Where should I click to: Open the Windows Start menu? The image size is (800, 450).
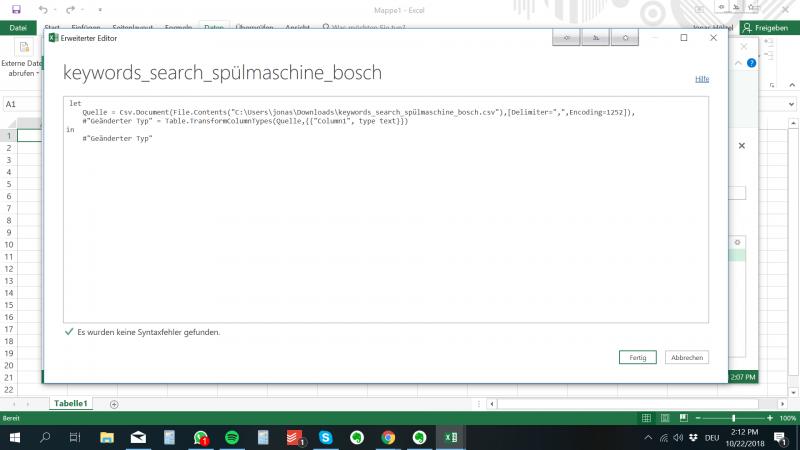tap(14, 437)
